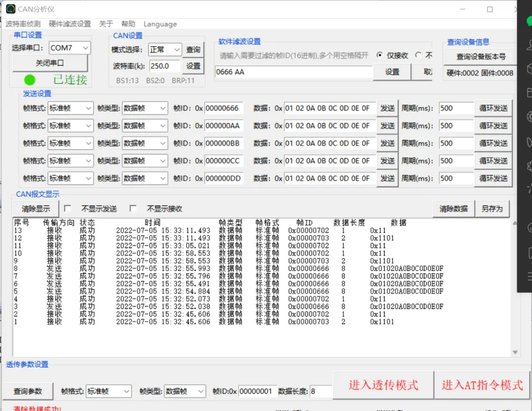
Task: Click scroll-up arrow of message list
Action: (515, 223)
